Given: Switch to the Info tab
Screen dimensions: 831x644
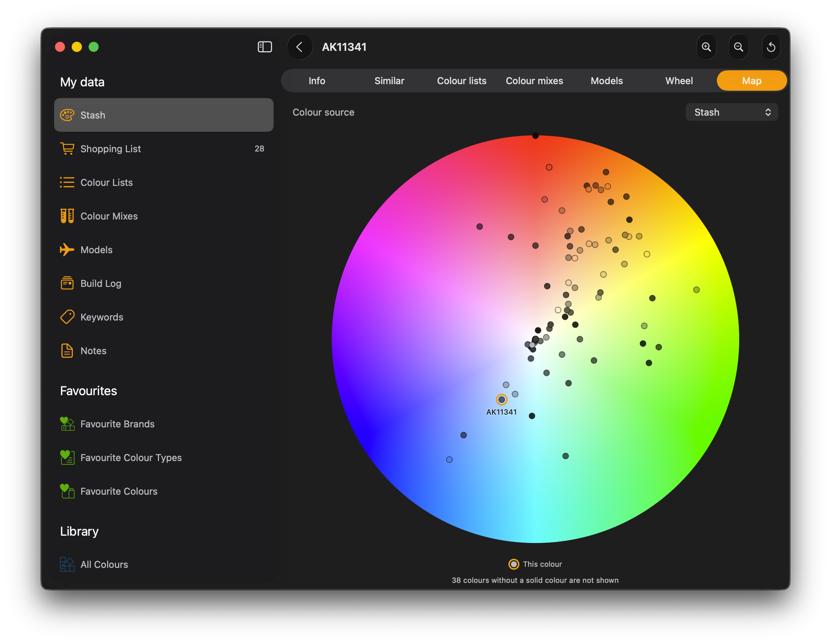Looking at the screenshot, I should (x=317, y=81).
